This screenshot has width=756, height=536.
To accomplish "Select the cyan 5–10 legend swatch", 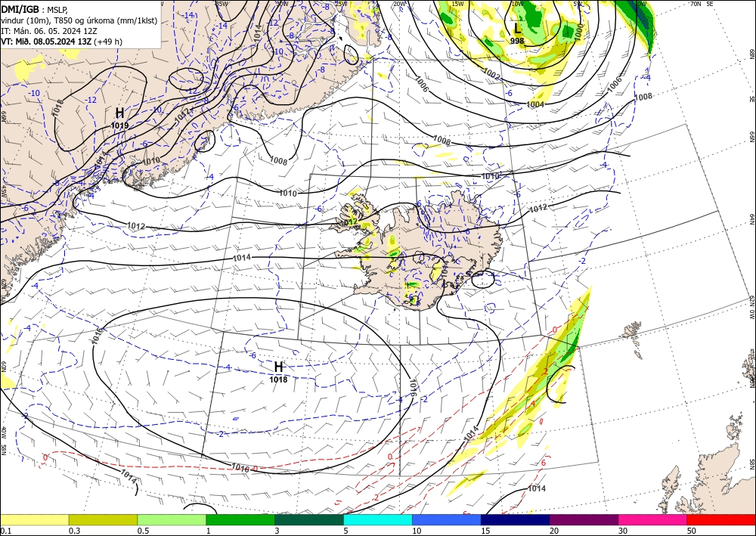I will (x=377, y=520).
